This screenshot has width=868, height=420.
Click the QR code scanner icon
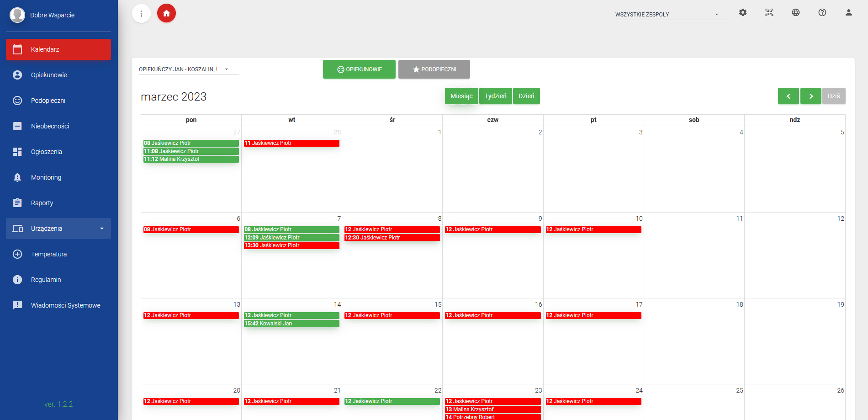tap(769, 13)
